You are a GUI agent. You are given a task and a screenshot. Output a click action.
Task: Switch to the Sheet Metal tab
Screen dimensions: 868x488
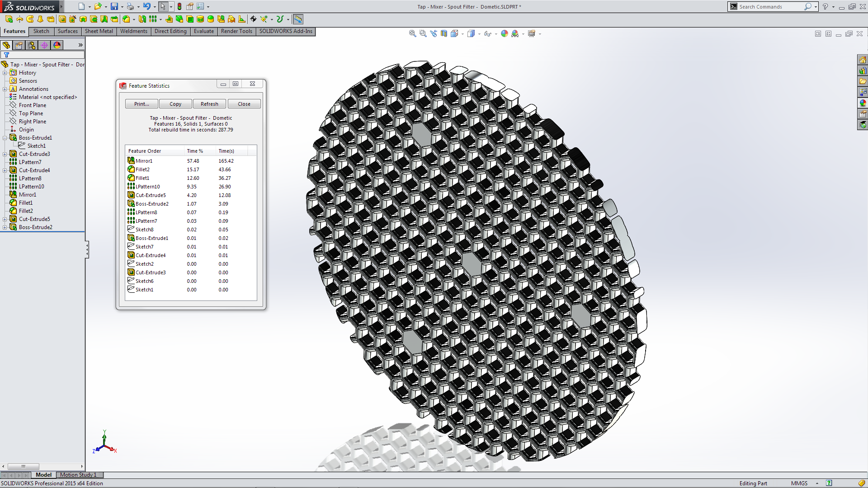(99, 31)
